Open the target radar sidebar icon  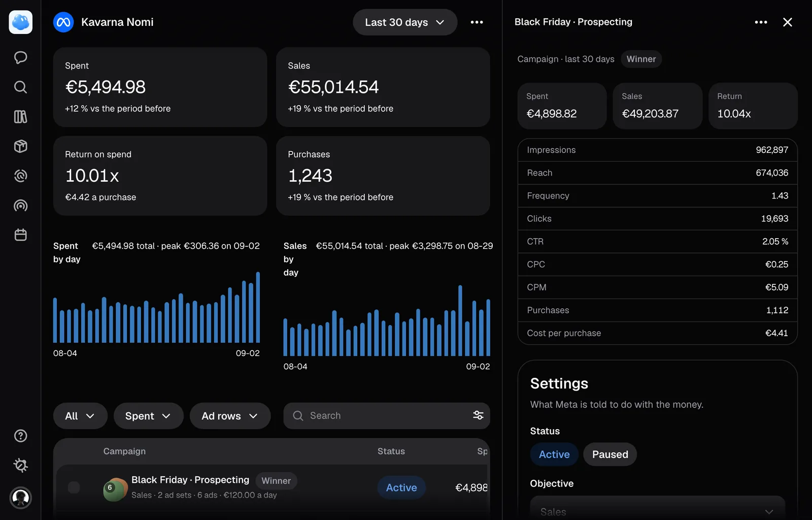coord(20,176)
